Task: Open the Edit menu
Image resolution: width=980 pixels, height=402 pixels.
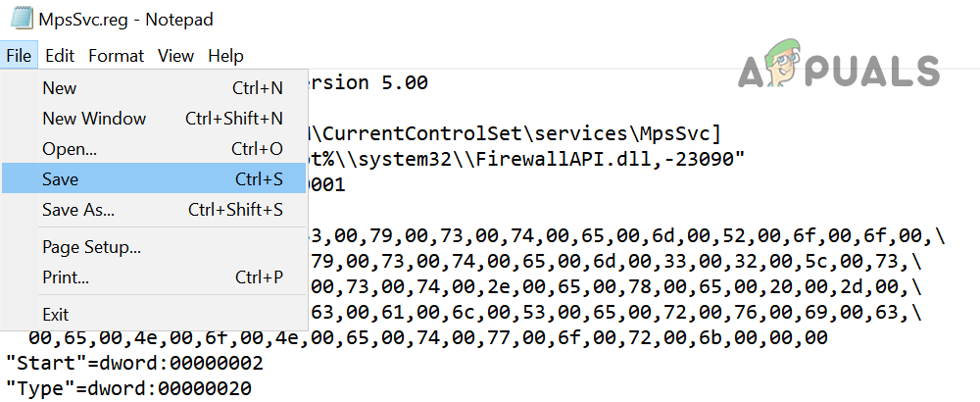Action: [x=60, y=56]
